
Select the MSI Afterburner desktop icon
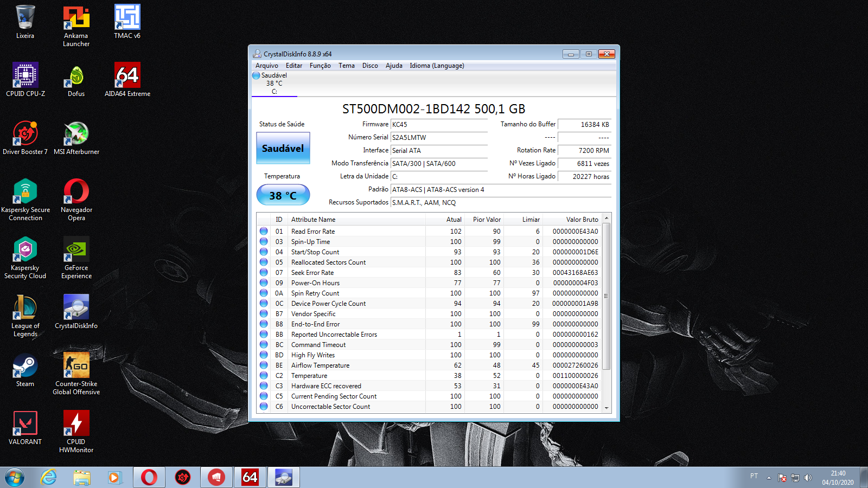(x=76, y=138)
